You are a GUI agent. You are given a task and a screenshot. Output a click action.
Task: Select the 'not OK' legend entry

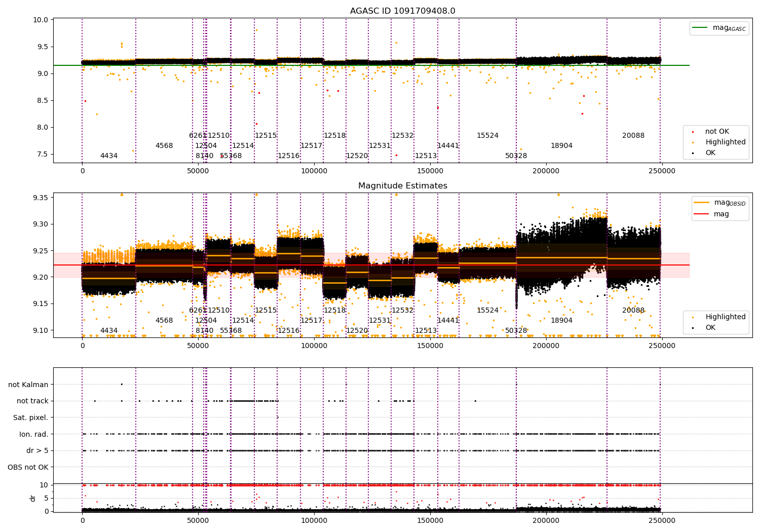[x=717, y=132]
